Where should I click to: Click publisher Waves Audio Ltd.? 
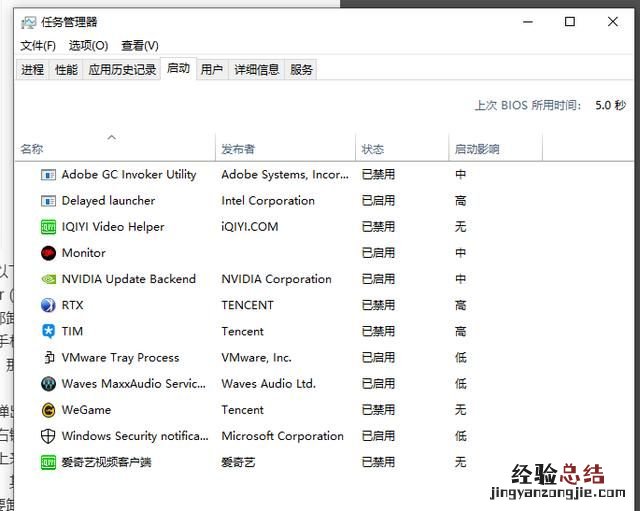coord(269,384)
